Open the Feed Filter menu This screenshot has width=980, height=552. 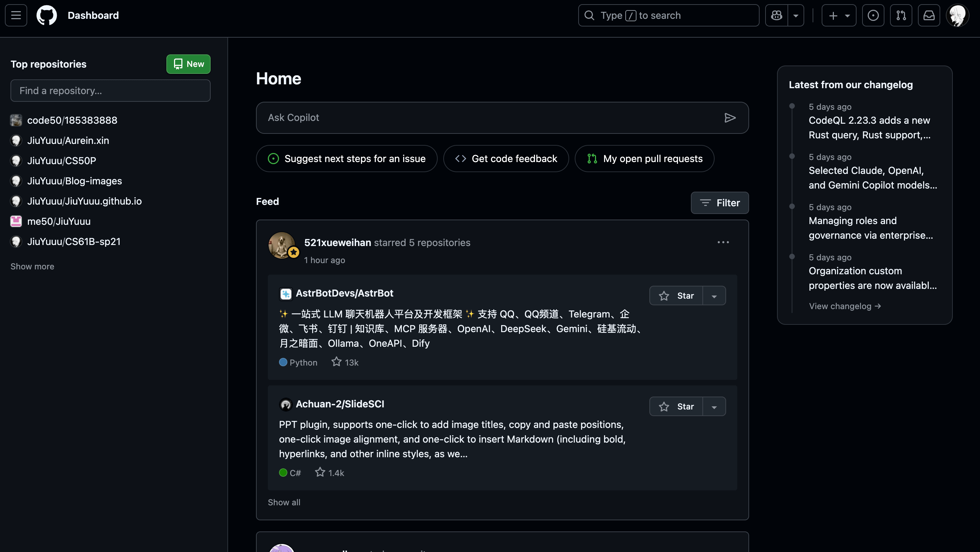719,202
